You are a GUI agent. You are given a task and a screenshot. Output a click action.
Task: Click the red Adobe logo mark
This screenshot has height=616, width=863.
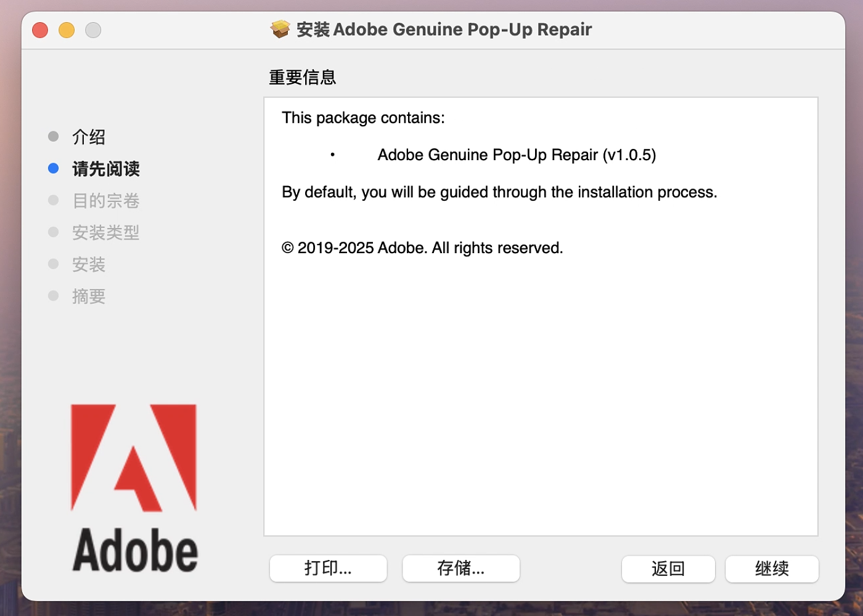pos(134,457)
